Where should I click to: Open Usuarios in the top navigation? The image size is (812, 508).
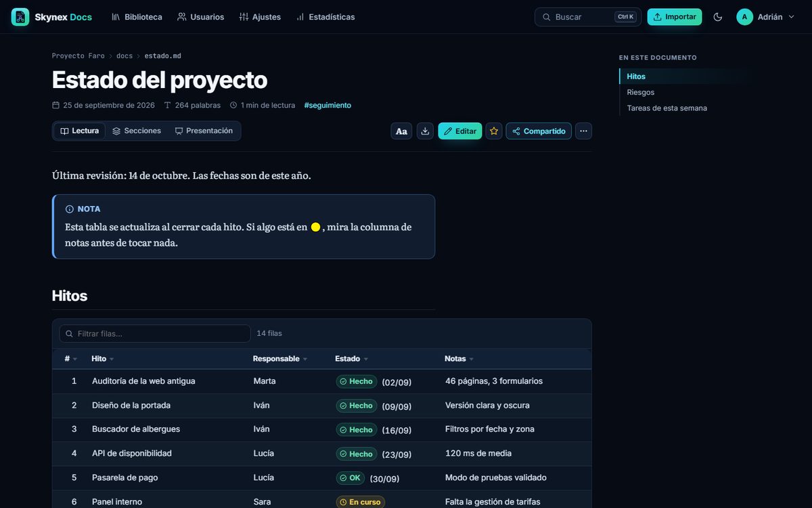pyautogui.click(x=200, y=17)
